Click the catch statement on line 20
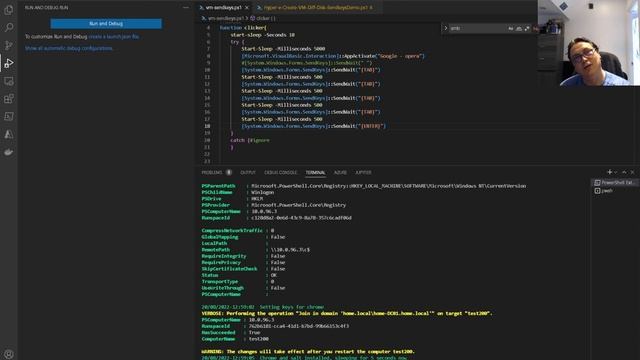 [250, 140]
